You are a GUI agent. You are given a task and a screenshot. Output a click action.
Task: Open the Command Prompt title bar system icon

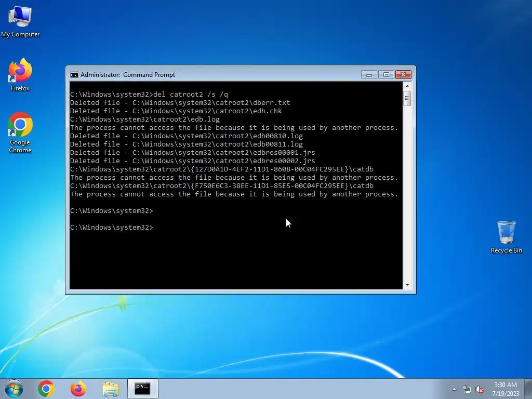click(x=74, y=75)
